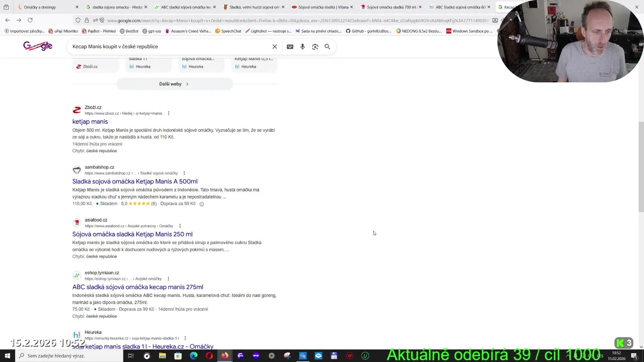Close the Sójová omáčka sladká | Vitana tab
Viewport: 644px width, 362px height.
click(351, 7)
